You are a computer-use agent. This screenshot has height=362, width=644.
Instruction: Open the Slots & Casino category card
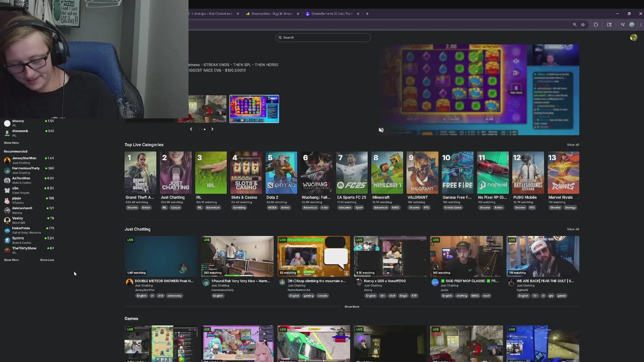(246, 173)
